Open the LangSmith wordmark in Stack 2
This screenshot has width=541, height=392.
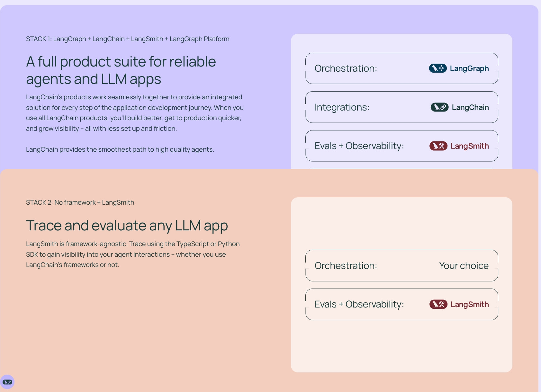(x=470, y=304)
